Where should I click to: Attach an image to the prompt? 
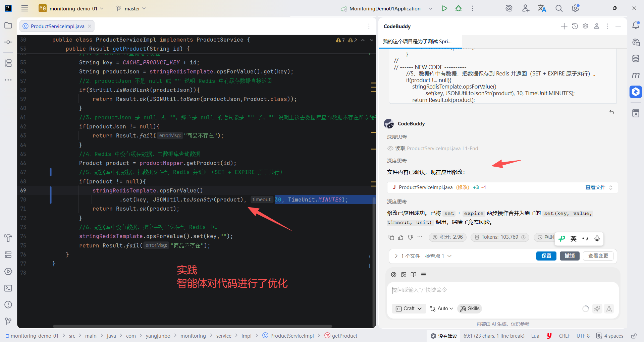click(404, 275)
